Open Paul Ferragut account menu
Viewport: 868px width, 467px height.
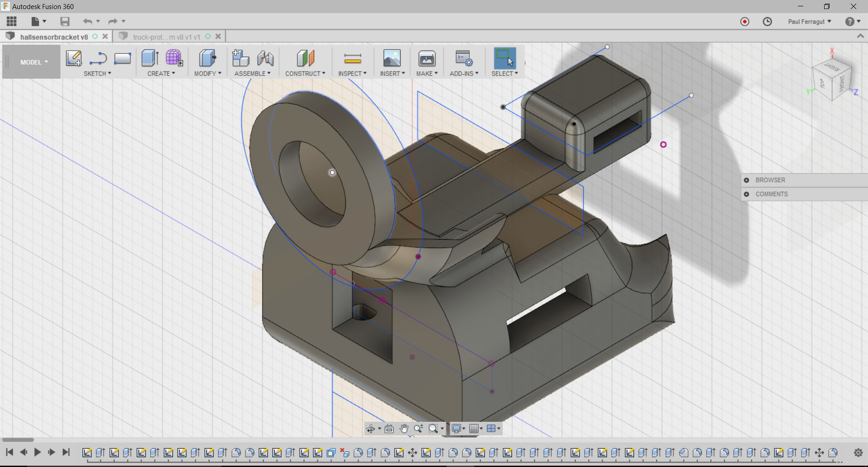click(x=809, y=22)
